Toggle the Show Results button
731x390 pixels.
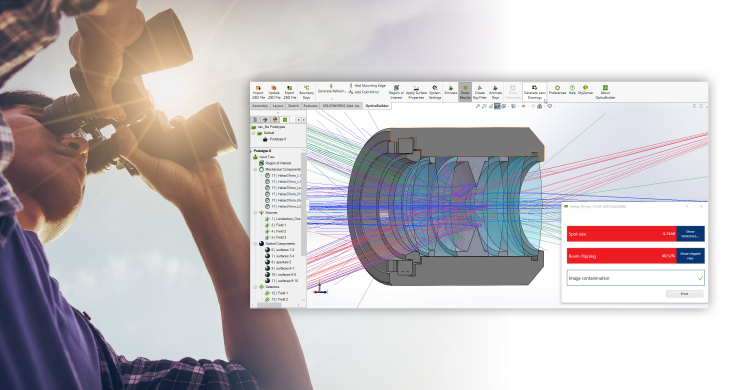click(x=465, y=92)
